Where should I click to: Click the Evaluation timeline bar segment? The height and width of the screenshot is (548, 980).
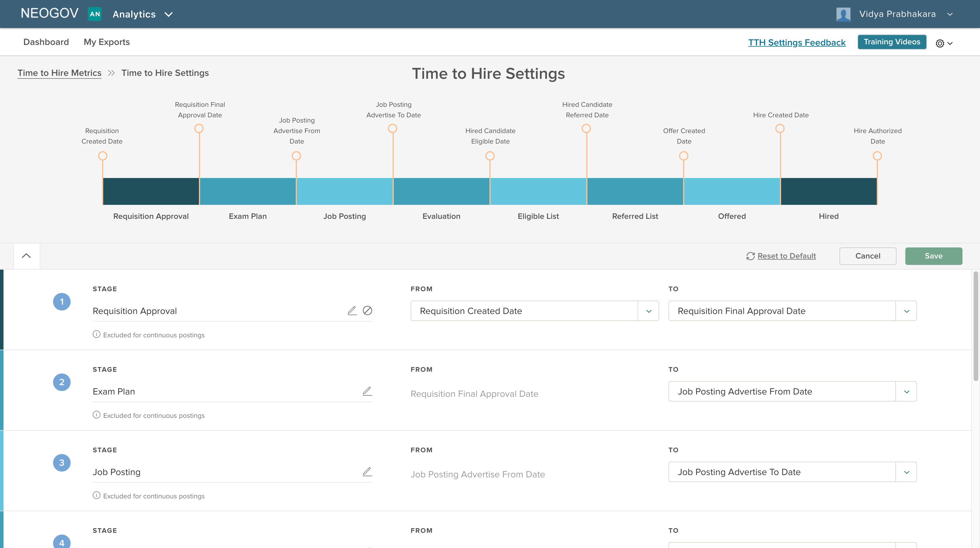tap(441, 191)
